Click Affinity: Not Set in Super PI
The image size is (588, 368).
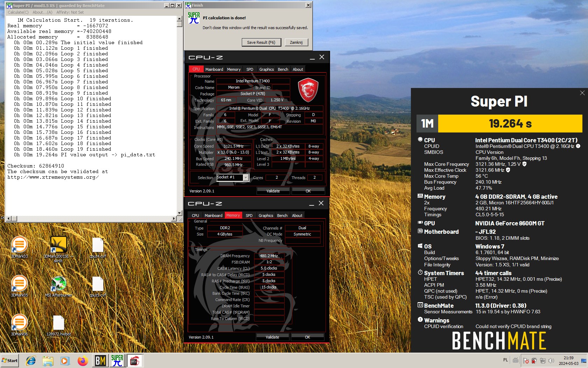[x=70, y=12]
